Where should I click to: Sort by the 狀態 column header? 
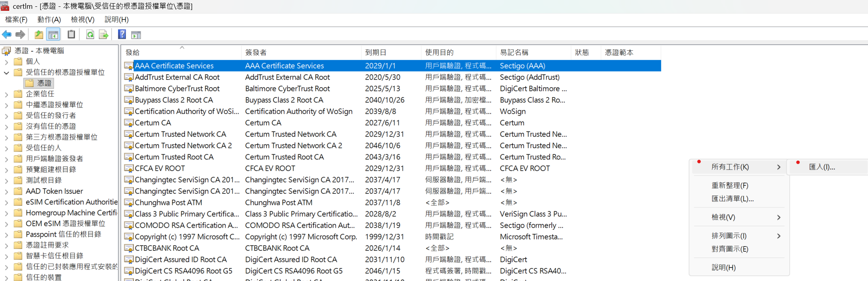(586, 52)
